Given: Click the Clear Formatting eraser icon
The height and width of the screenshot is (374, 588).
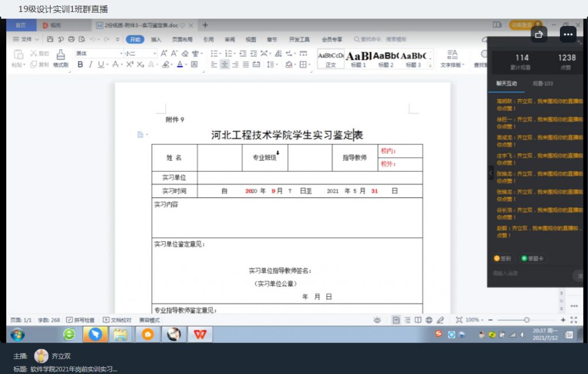Looking at the screenshot, I should (185, 53).
